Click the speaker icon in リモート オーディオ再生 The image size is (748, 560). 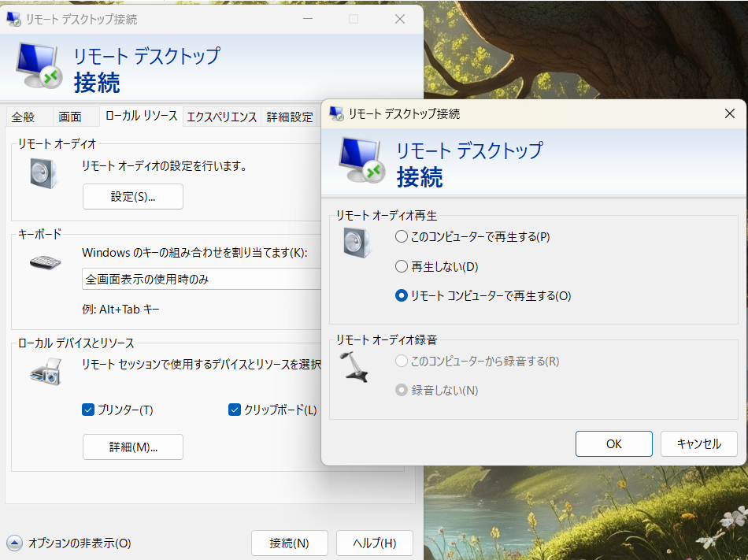(357, 242)
